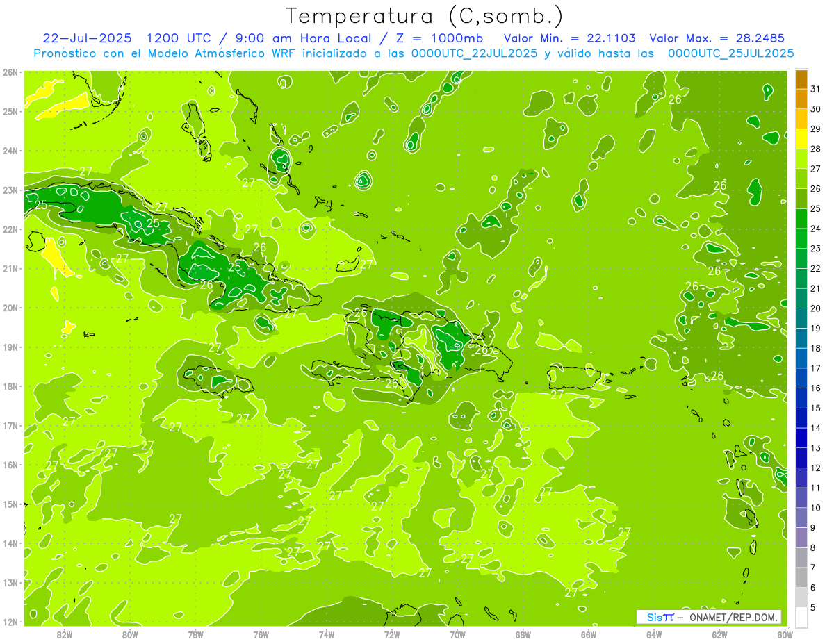The height and width of the screenshot is (644, 834).
Task: Click the '18N' latitude axis label
Action: click(x=10, y=386)
